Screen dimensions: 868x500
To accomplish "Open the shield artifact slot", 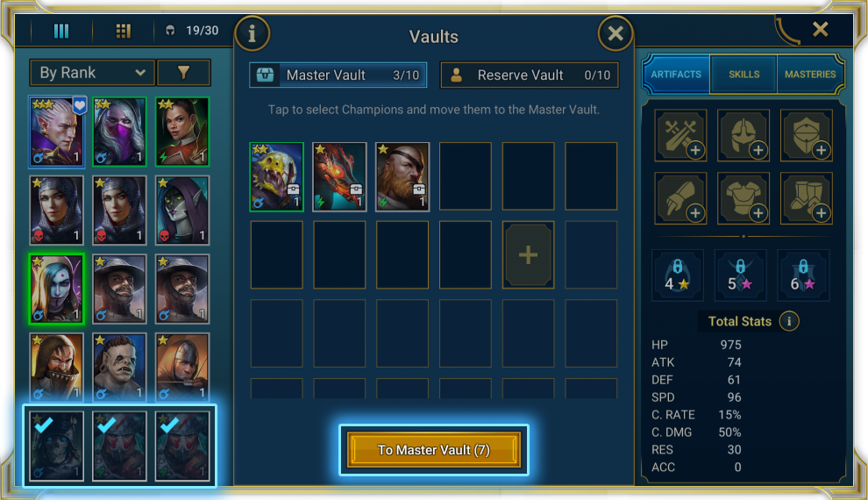I will tap(806, 135).
